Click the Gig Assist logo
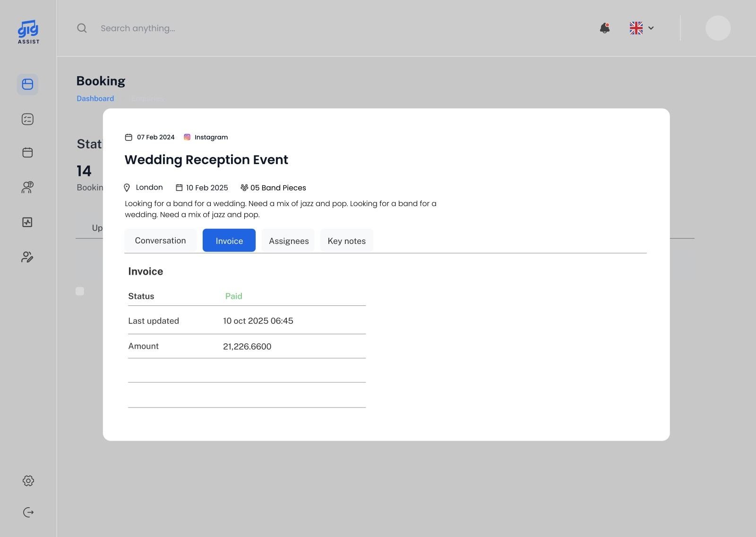 click(x=28, y=32)
